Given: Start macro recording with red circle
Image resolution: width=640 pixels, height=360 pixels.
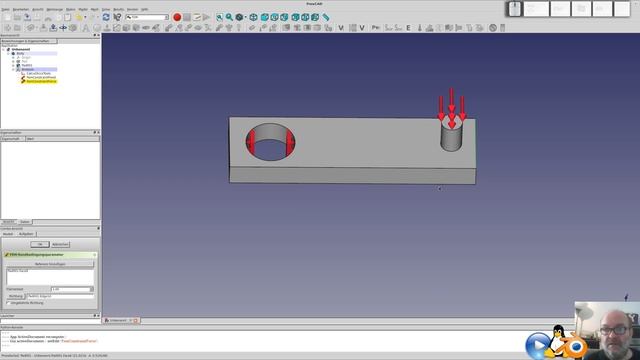Looking at the screenshot, I should point(177,17).
